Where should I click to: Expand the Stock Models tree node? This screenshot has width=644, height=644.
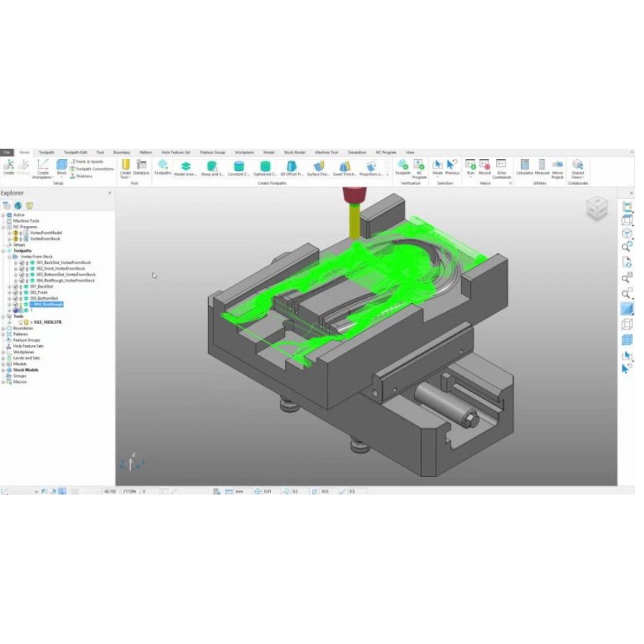(x=4, y=369)
